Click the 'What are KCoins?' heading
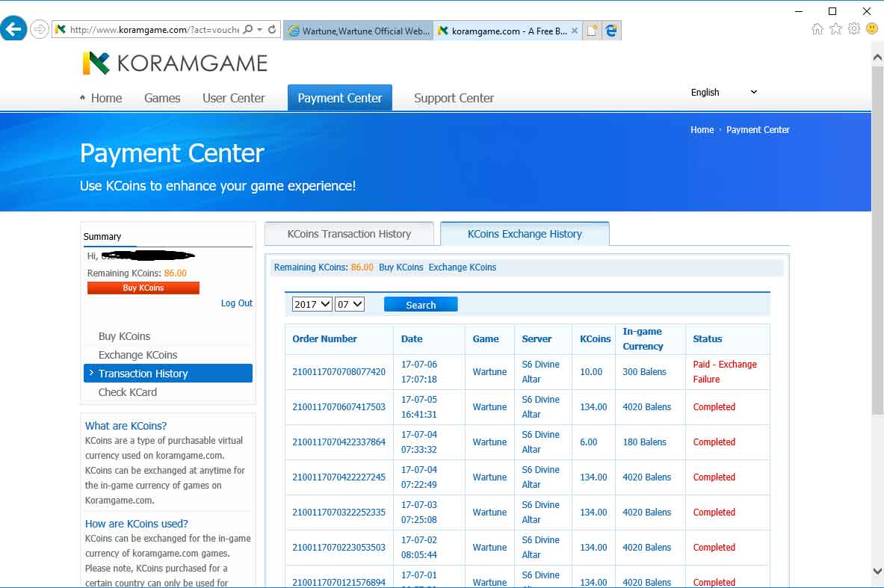This screenshot has width=884, height=588. pyautogui.click(x=126, y=426)
